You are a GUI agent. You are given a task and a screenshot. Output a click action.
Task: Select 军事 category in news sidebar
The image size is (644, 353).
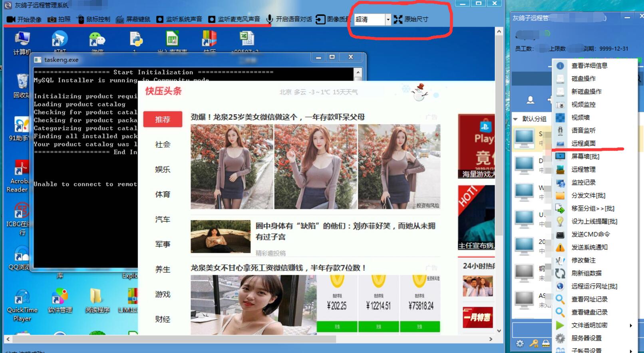tap(163, 244)
